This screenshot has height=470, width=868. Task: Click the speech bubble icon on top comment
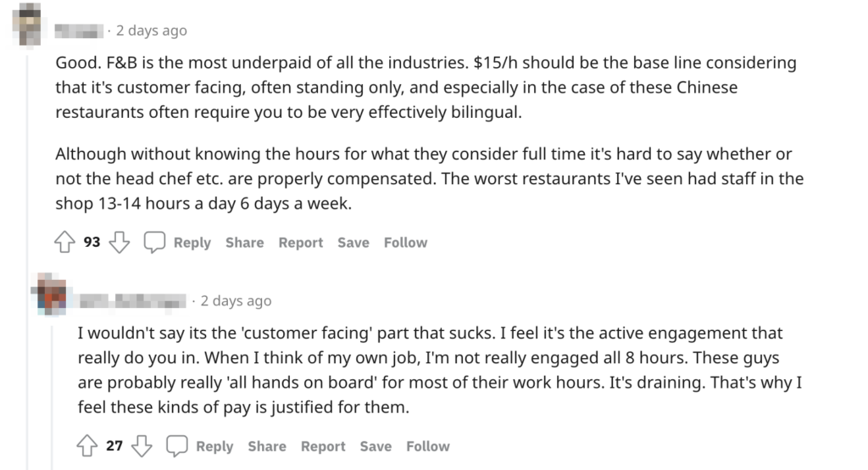click(154, 243)
